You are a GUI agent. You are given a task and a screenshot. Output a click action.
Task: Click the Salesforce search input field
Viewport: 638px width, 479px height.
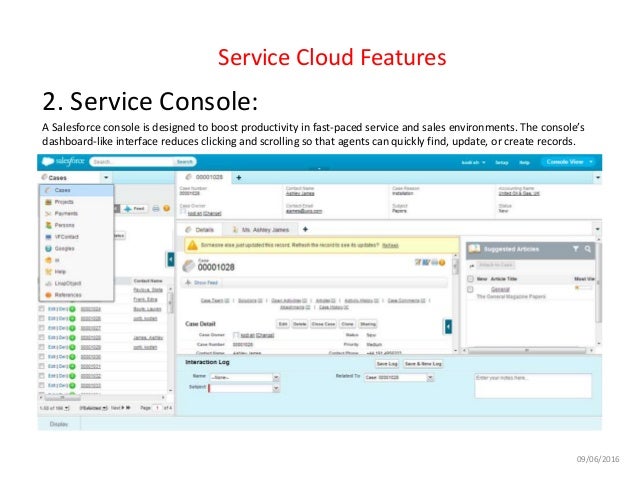click(132, 162)
